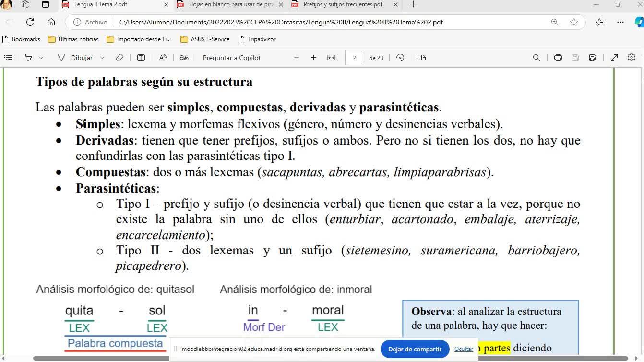Screen dimensions: 644x362
Task: View site information for this file
Action: tap(90, 22)
